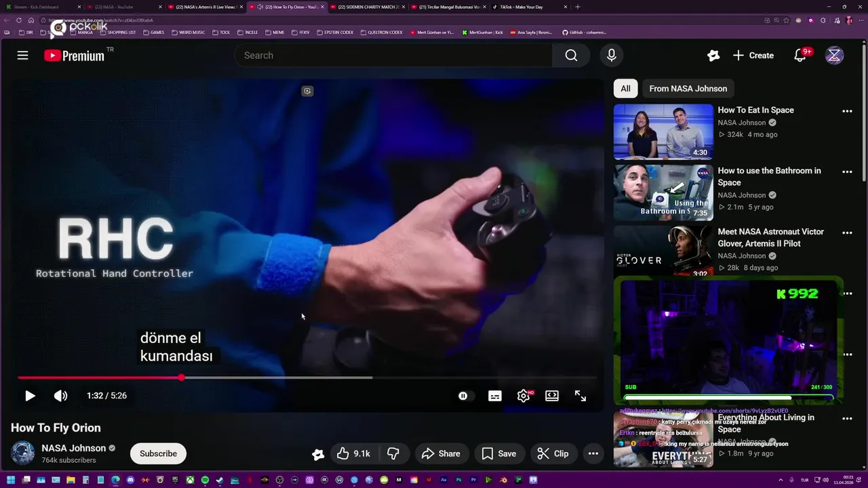Click the progress bar scrubber handle
The height and width of the screenshot is (488, 868).
coord(182,378)
